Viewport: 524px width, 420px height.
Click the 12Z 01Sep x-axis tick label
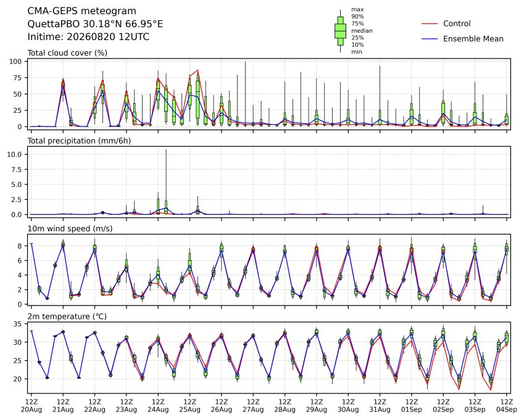(412, 406)
